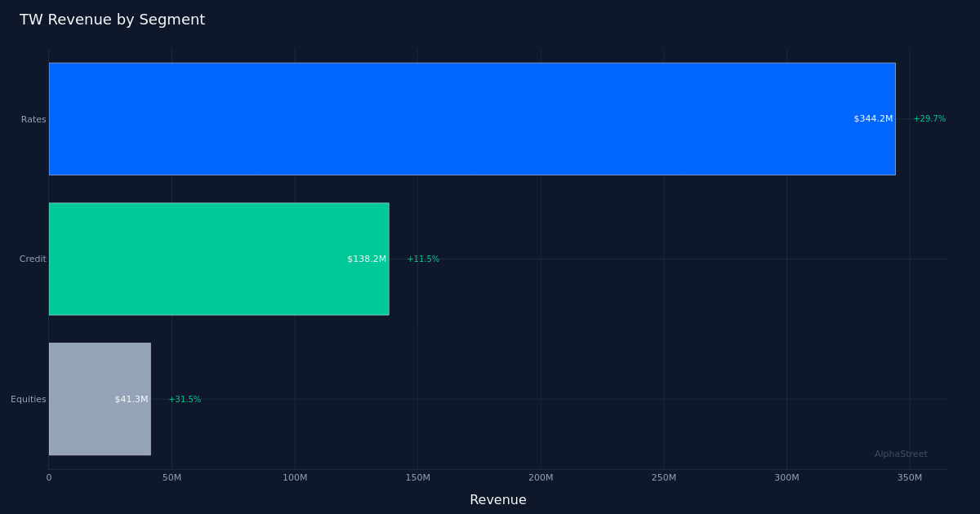Click the 50M x-axis tick label
The image size is (980, 514).
[171, 478]
